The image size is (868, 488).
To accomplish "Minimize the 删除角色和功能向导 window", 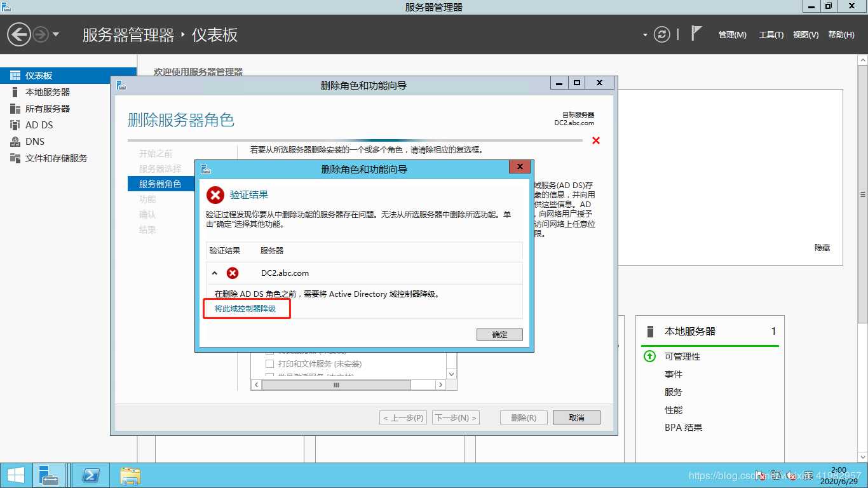I will click(x=559, y=83).
